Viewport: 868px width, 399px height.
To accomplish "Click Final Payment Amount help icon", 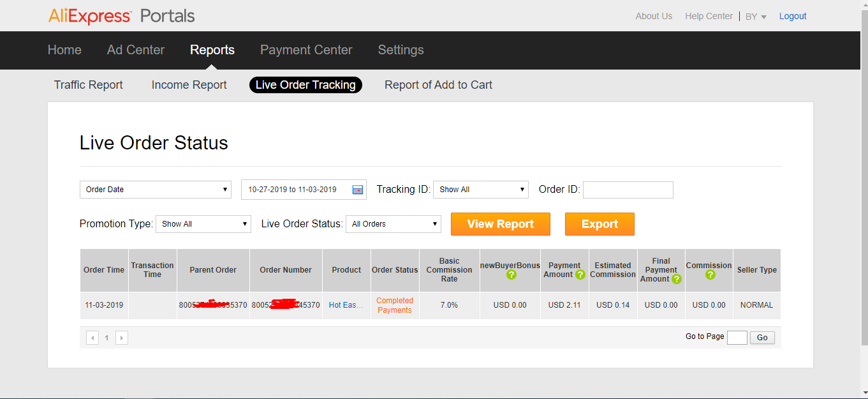I will pyautogui.click(x=676, y=279).
